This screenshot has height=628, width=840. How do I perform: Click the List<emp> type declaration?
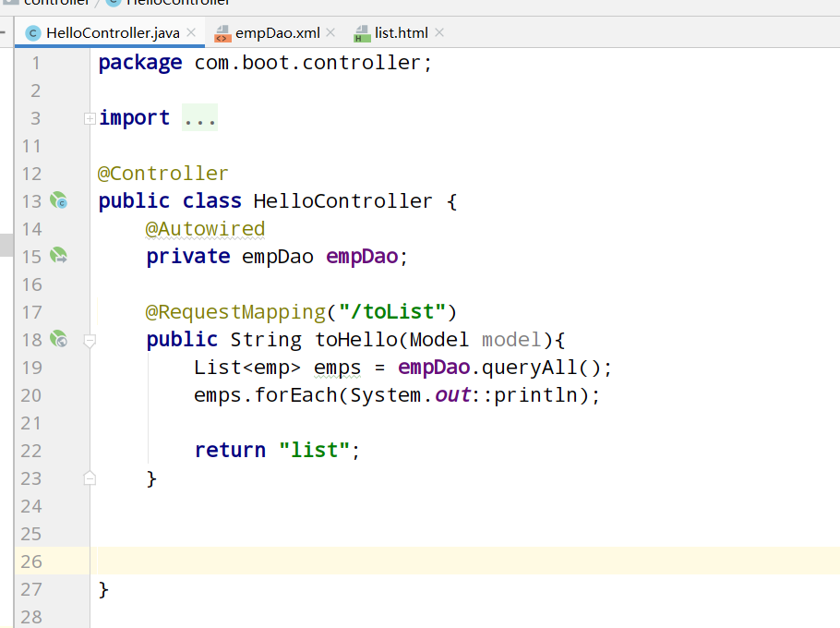(x=247, y=368)
